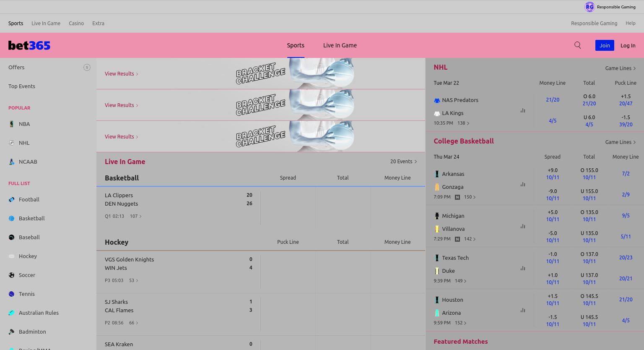Click the first View Results link
Screen dimensions: 644x350
[x=121, y=73]
